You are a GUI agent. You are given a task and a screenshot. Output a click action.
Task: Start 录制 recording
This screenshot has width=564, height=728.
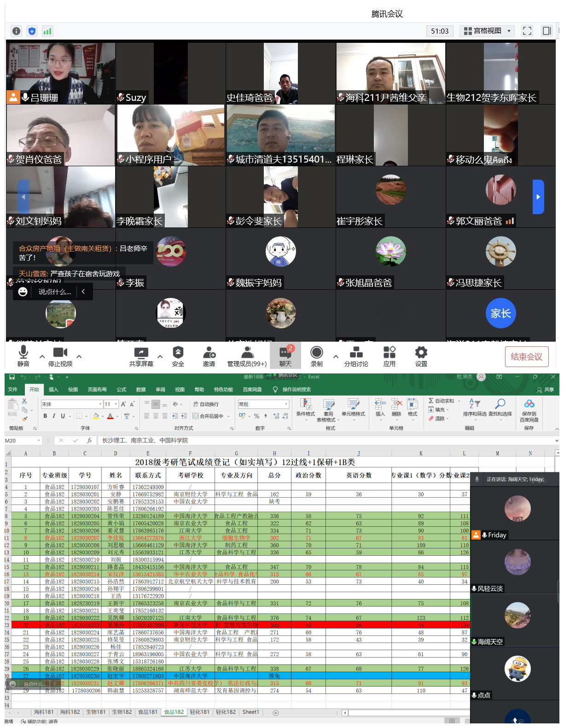click(316, 356)
